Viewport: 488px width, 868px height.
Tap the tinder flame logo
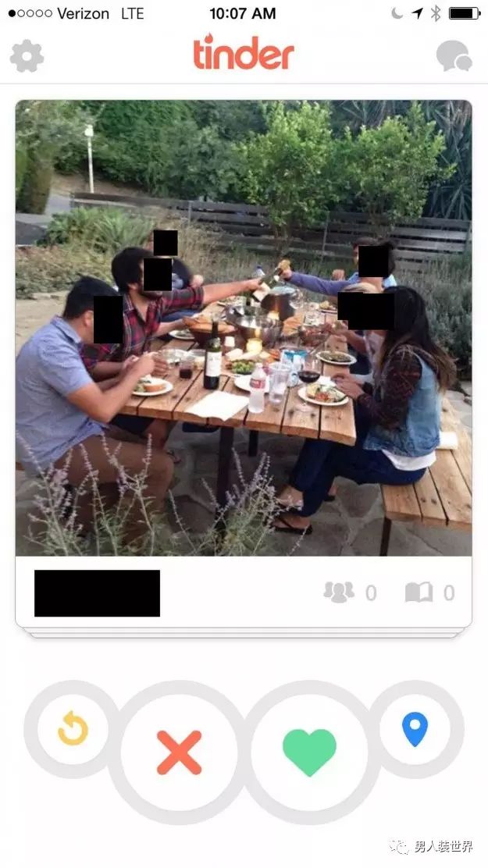[x=243, y=52]
